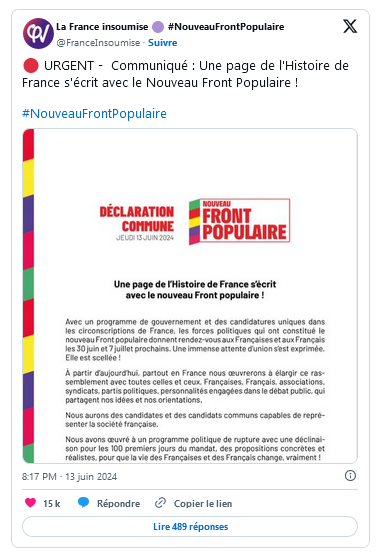Open the #NouveauFrontPopulaire hashtag in tweet body
The width and height of the screenshot is (389, 558).
coord(94,114)
